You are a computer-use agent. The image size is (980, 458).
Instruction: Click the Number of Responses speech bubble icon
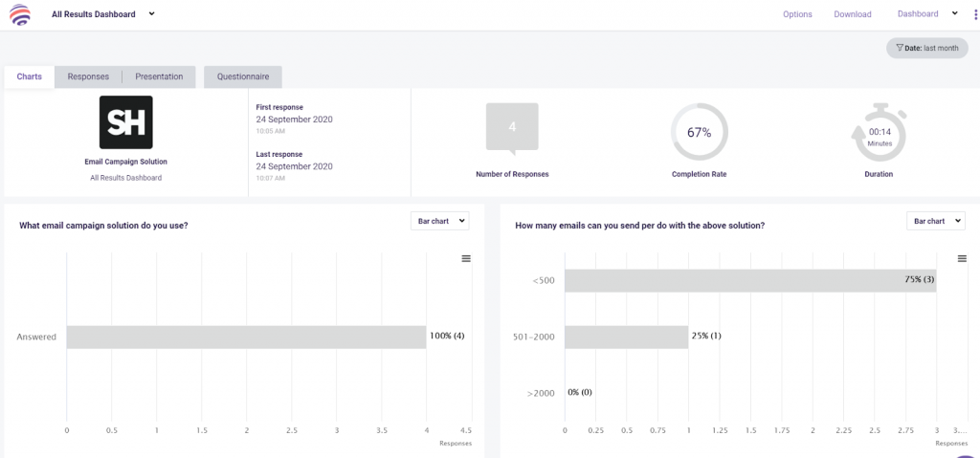point(512,128)
